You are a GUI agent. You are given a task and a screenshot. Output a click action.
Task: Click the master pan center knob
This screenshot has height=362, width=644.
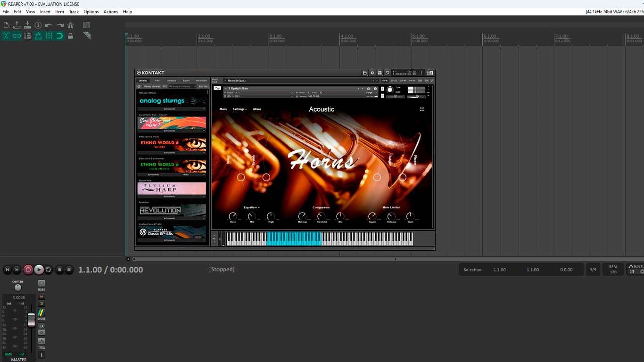pos(18,288)
